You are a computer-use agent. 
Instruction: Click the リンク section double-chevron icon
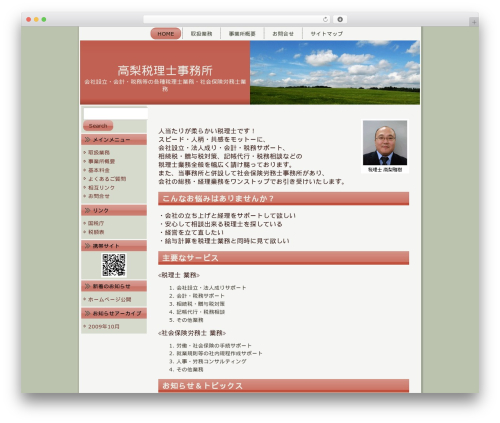[87, 210]
